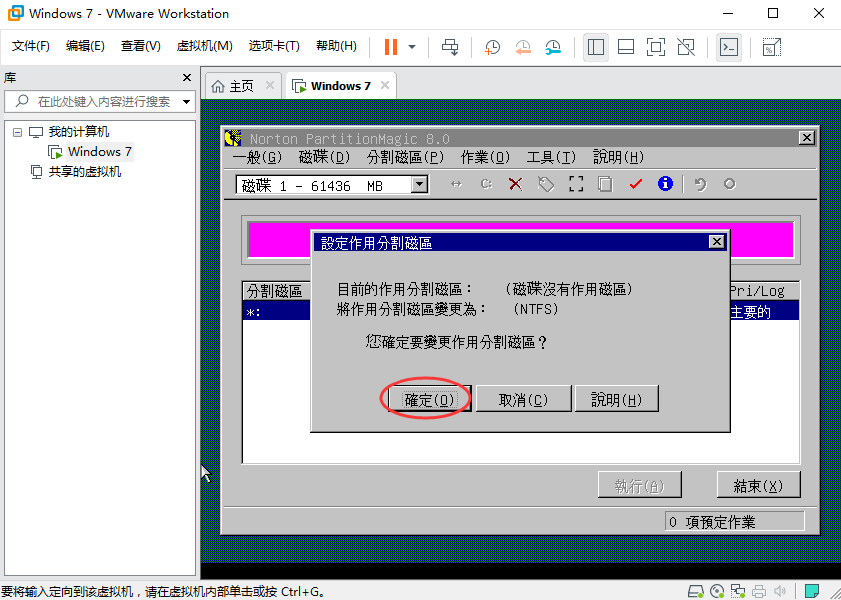Open PartitionMagic 磁碟(D) menu
This screenshot has width=841, height=600.
coord(324,157)
